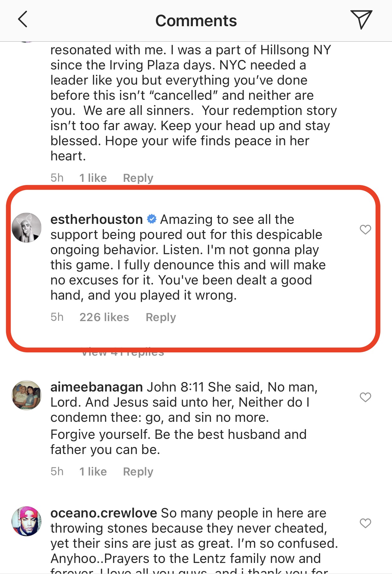The height and width of the screenshot is (574, 392).
Task: Like estherhouston's comment with the heart
Action: pos(365,230)
